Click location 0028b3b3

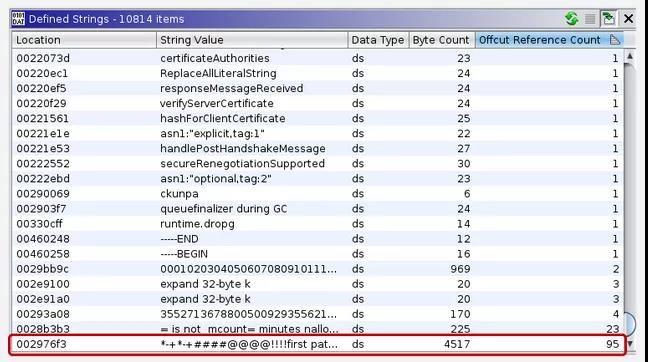pos(43,329)
